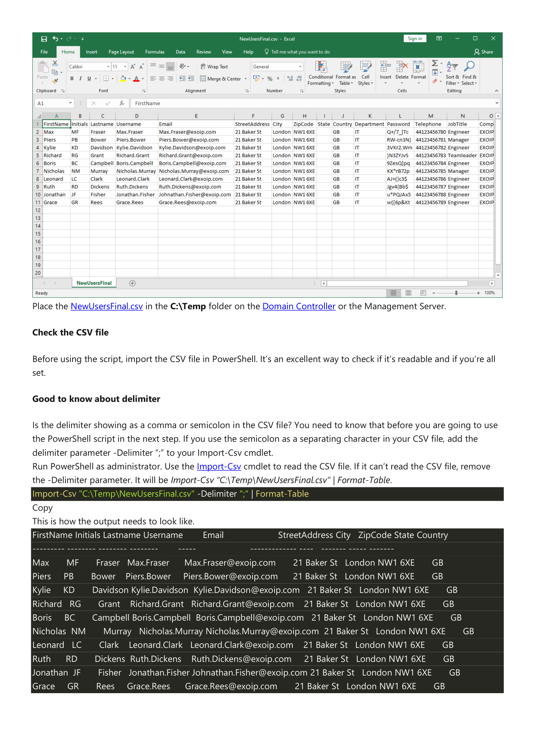Toggle Italic formatting
This screenshot has width=535, height=756.
click(80, 79)
